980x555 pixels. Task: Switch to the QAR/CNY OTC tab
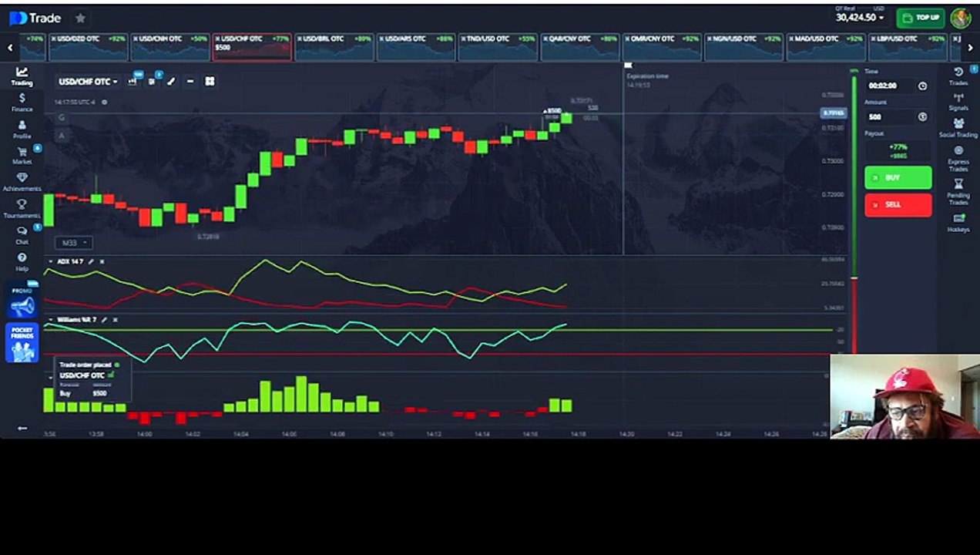tap(580, 46)
